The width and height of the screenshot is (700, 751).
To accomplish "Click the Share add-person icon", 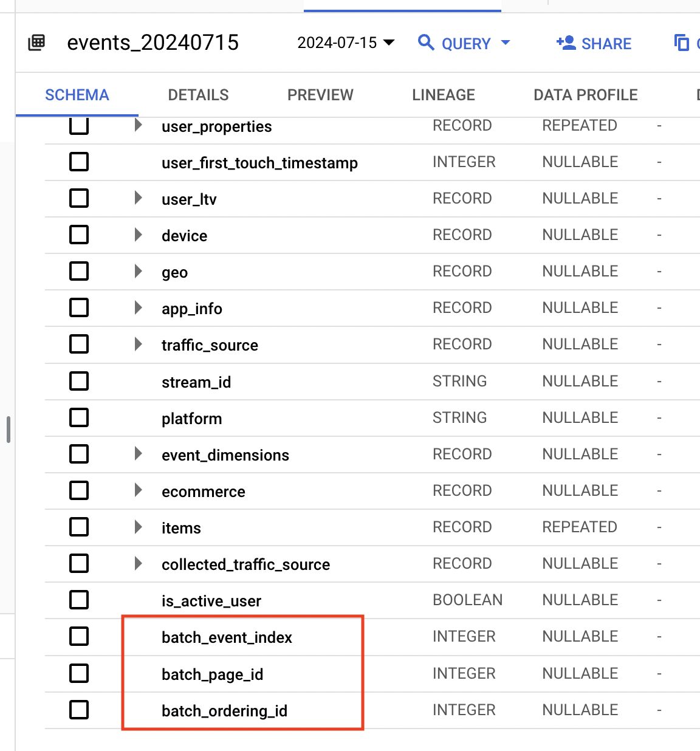I will pos(566,43).
